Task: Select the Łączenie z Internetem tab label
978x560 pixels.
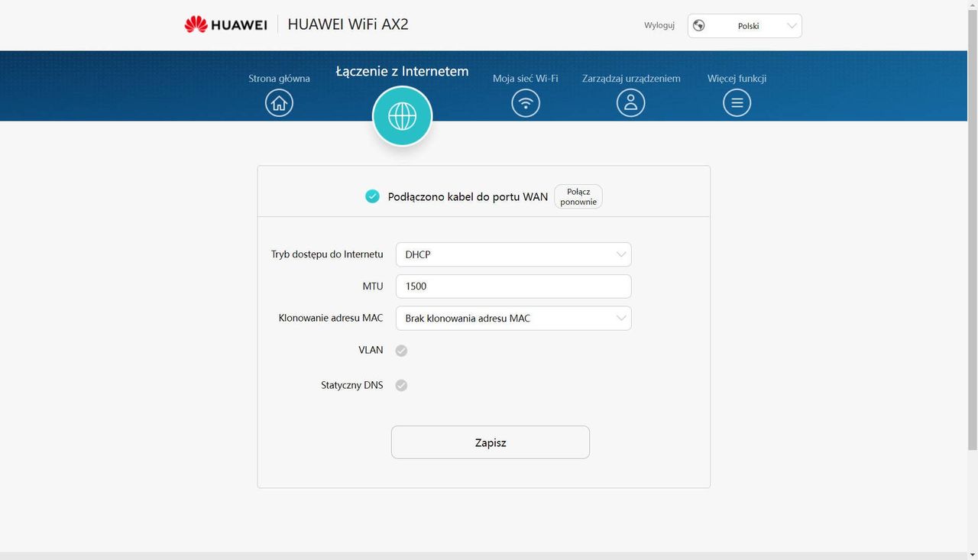Action: pos(402,71)
